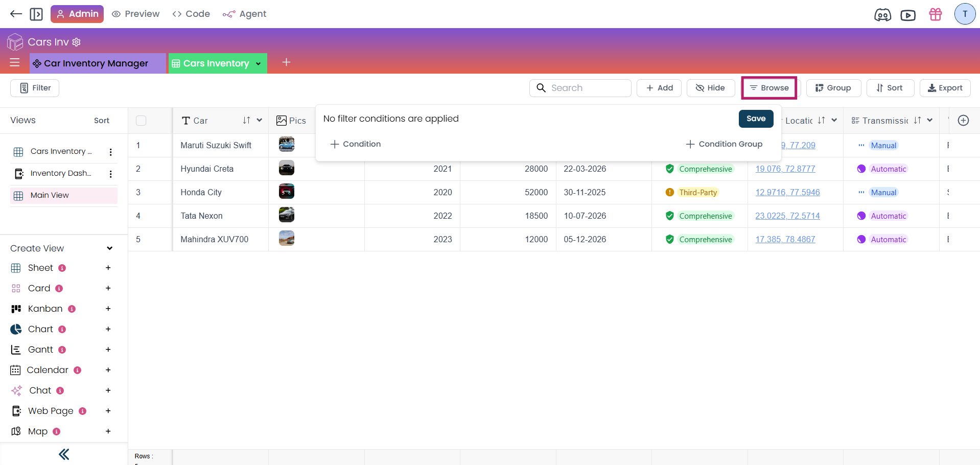Click the Save filter button
This screenshot has height=465, width=980.
756,119
